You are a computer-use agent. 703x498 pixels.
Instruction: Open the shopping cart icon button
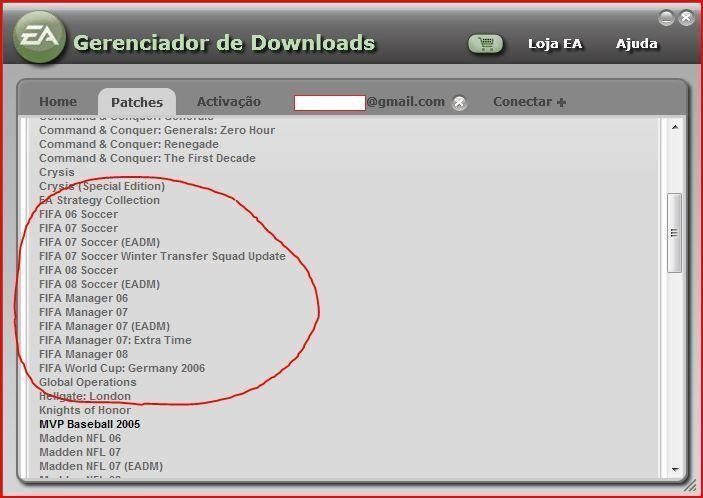pos(486,44)
